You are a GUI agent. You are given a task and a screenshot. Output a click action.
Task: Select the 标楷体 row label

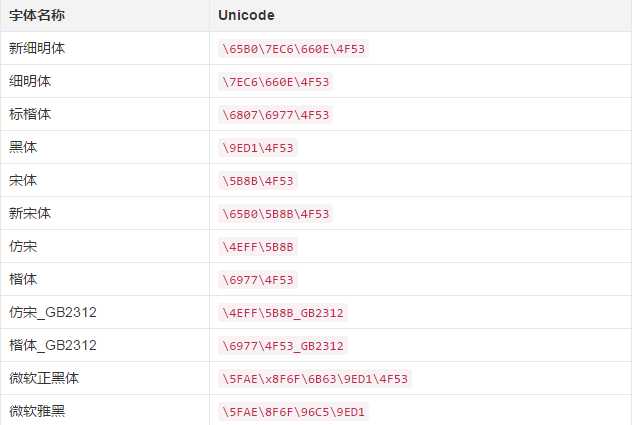(30, 115)
